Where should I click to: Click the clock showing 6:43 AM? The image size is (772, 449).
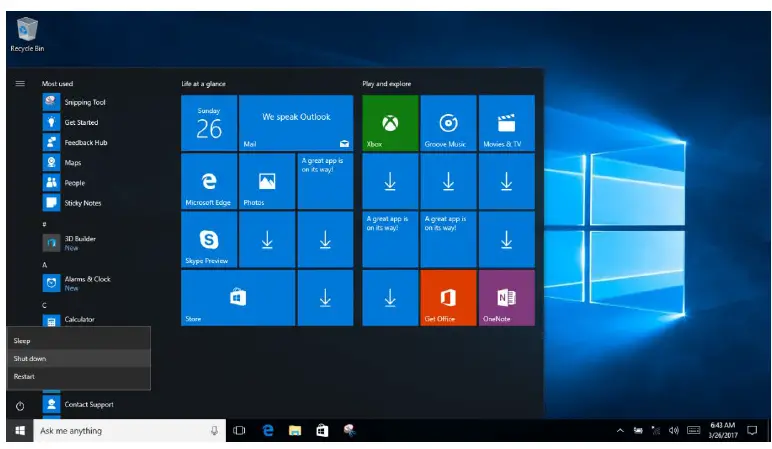723,430
